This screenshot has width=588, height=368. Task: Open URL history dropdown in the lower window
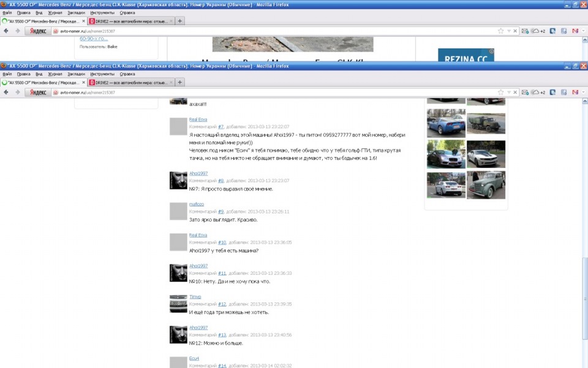[509, 92]
